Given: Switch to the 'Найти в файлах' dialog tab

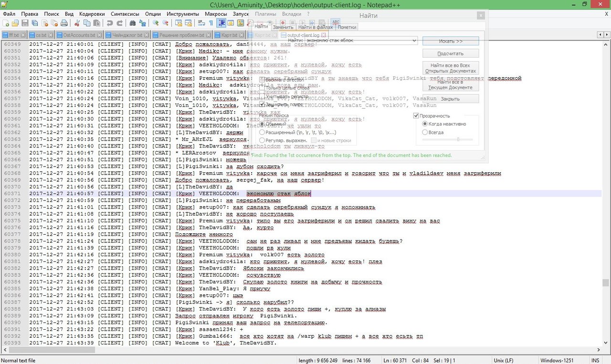Looking at the screenshot, I should 315,27.
